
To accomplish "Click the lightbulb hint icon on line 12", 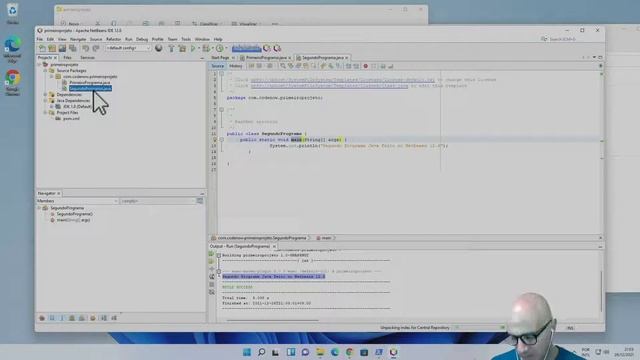I will [x=215, y=140].
